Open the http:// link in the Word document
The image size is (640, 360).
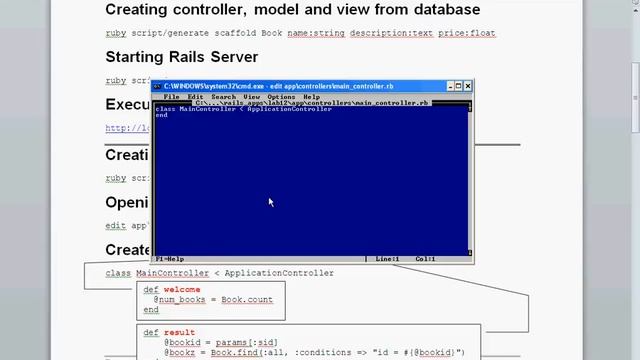coord(127,128)
